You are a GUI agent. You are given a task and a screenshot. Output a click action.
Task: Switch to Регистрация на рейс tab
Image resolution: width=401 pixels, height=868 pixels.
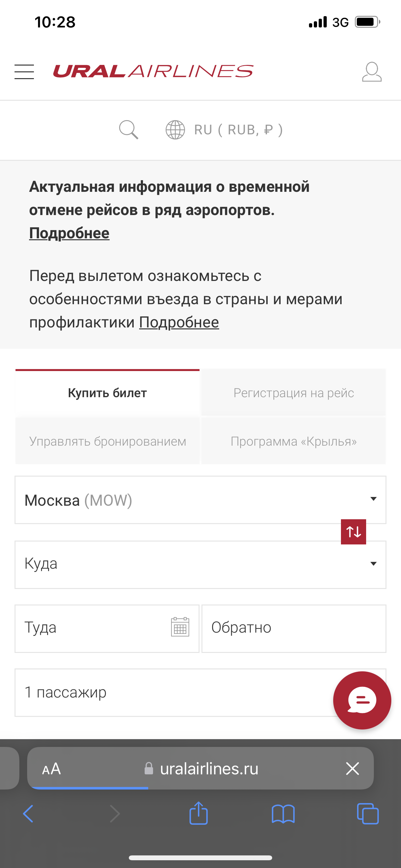coord(293,393)
